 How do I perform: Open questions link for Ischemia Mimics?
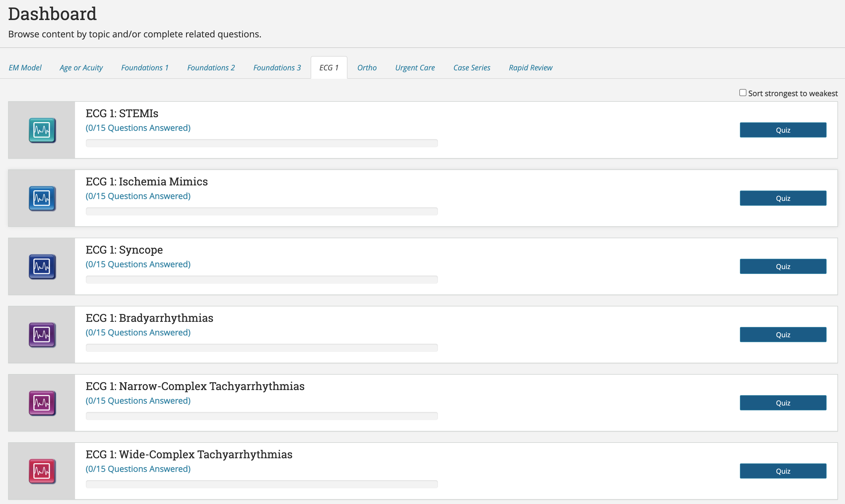(138, 196)
